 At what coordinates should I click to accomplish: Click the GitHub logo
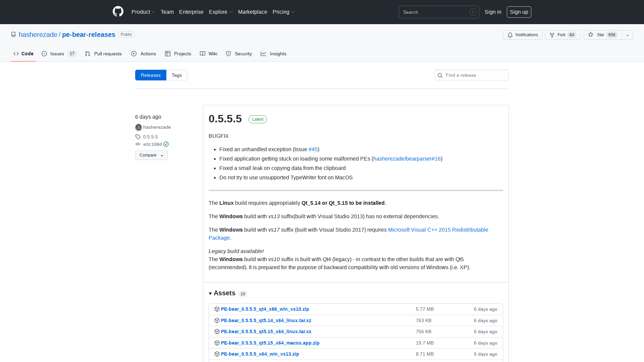pos(118,12)
